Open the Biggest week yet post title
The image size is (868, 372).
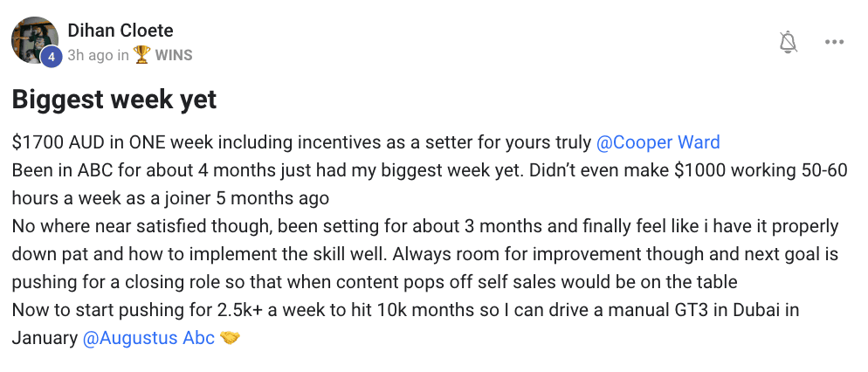(114, 100)
